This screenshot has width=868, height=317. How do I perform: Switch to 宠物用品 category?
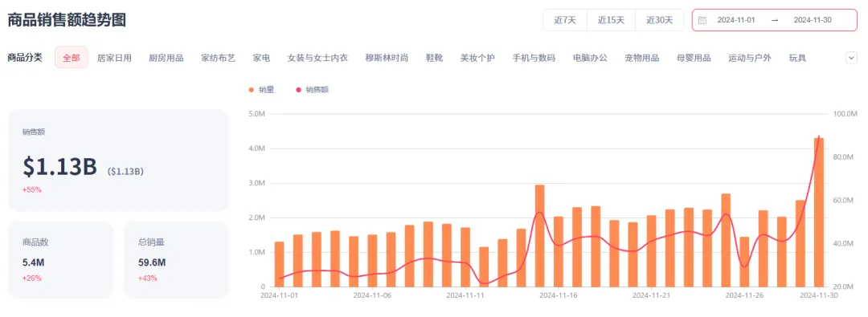642,58
